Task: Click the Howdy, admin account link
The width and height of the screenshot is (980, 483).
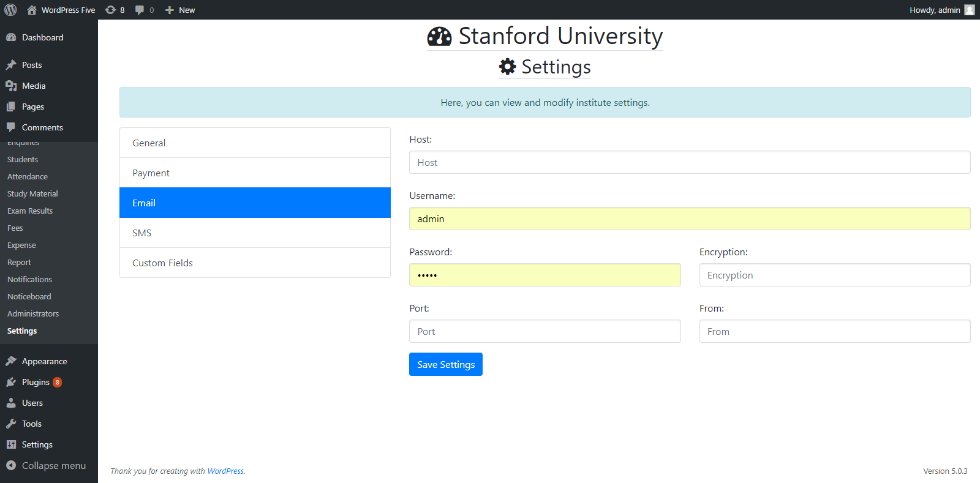Action: click(x=935, y=10)
